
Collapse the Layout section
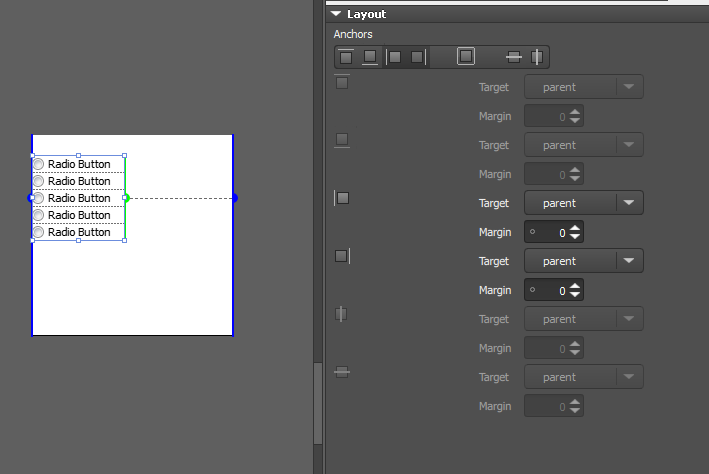[x=336, y=14]
